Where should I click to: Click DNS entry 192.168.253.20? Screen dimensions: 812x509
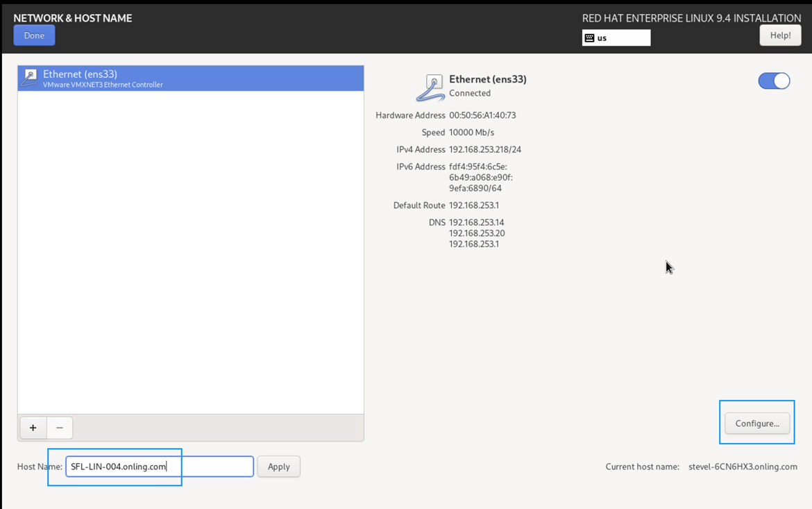pos(477,233)
